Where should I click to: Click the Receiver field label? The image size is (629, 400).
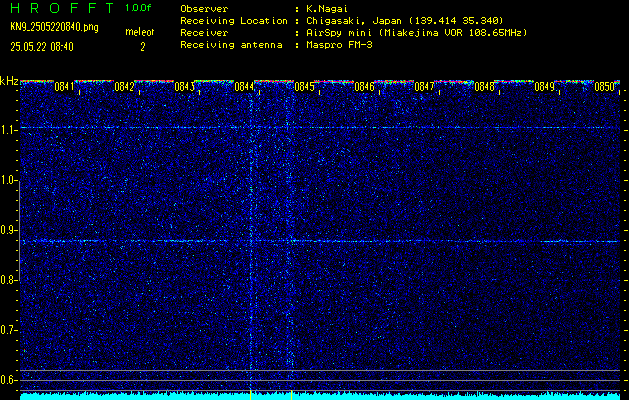click(x=204, y=32)
